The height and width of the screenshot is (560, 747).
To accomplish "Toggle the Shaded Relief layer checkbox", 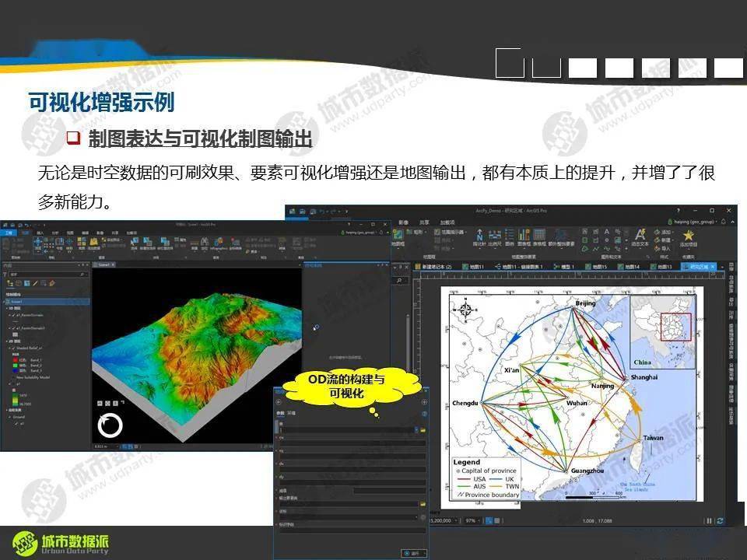I will (x=14, y=348).
